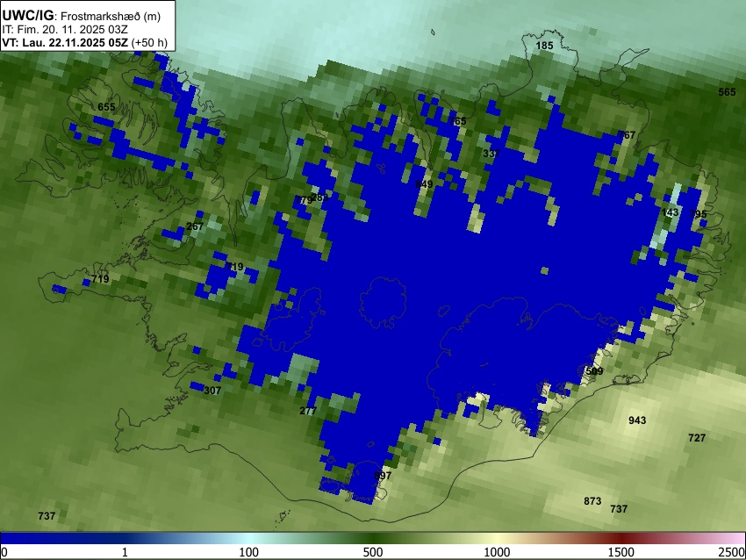Click the 500 tick label on the color scale
746x560 pixels.
(x=372, y=552)
